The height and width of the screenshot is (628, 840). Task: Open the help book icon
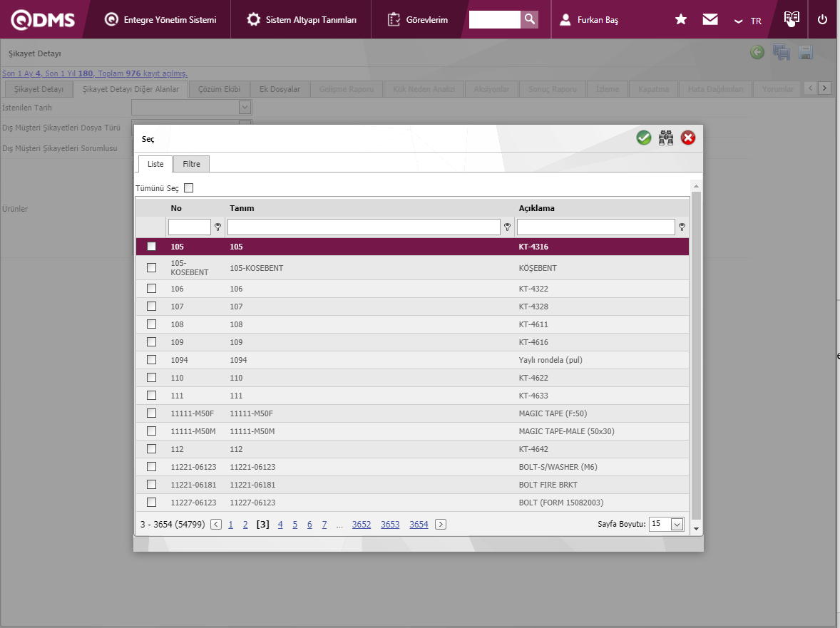pyautogui.click(x=791, y=19)
